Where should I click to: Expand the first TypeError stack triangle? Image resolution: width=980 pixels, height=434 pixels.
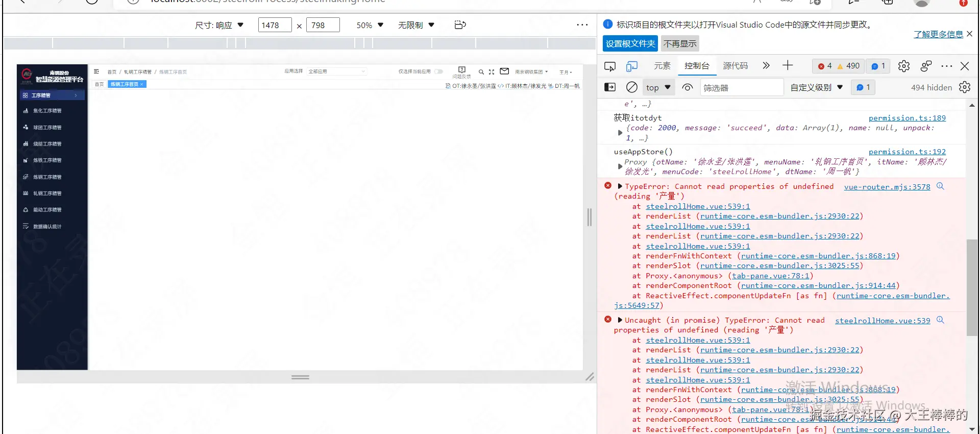(x=620, y=186)
